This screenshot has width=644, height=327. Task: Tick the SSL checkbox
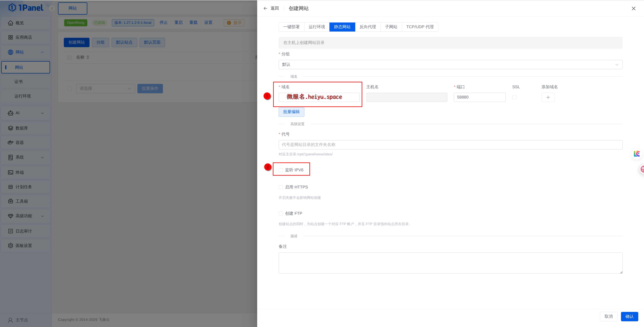(x=514, y=97)
